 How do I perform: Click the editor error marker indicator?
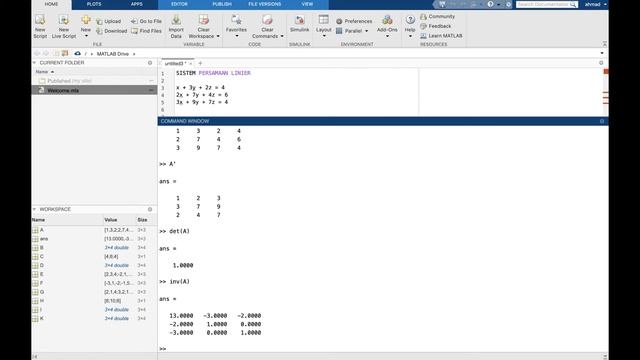pyautogui.click(x=606, y=72)
